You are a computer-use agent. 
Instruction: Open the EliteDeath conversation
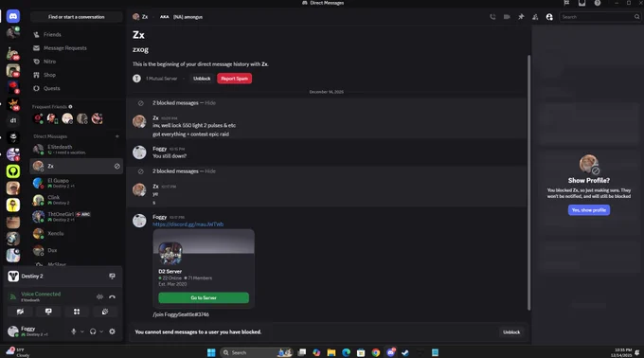coord(77,150)
